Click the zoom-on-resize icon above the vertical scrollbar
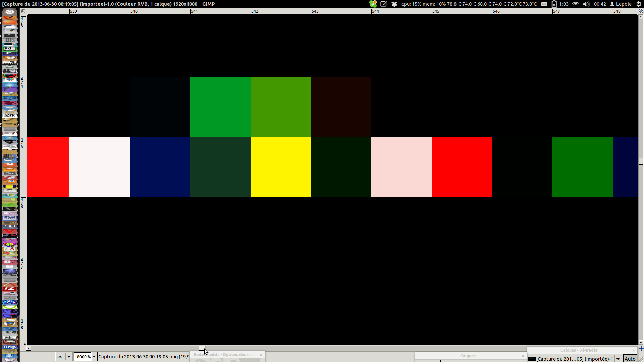644x362 pixels. click(x=641, y=11)
